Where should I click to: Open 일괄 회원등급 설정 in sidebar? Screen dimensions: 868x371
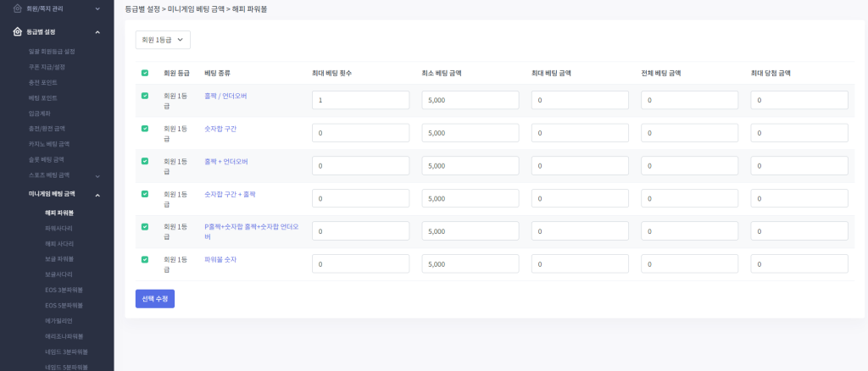pos(52,52)
